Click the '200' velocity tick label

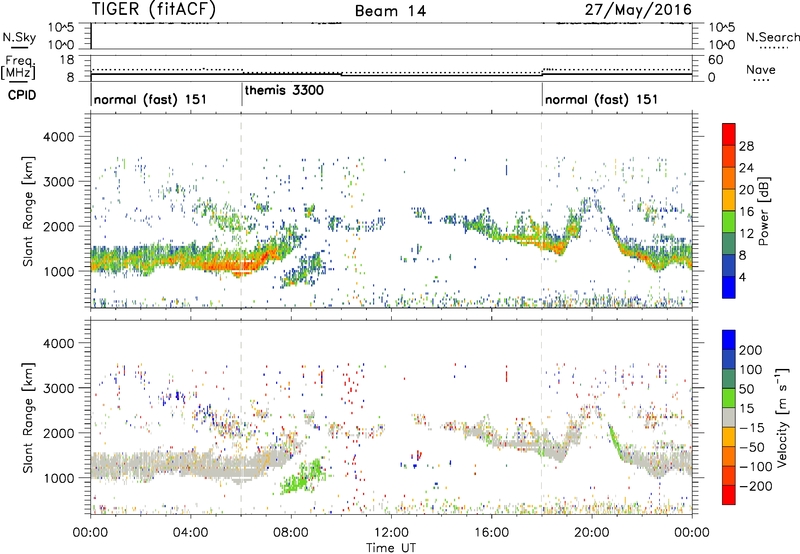[x=751, y=350]
